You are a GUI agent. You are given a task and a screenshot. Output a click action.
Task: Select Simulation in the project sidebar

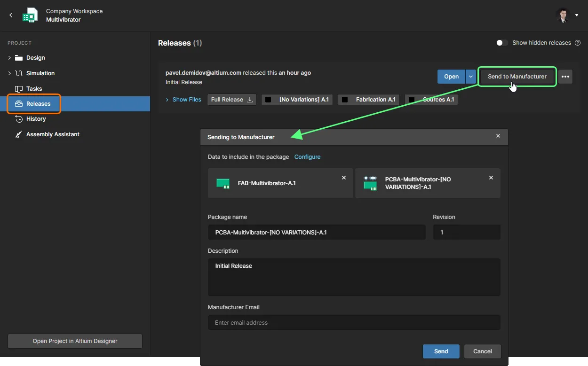tap(35, 73)
